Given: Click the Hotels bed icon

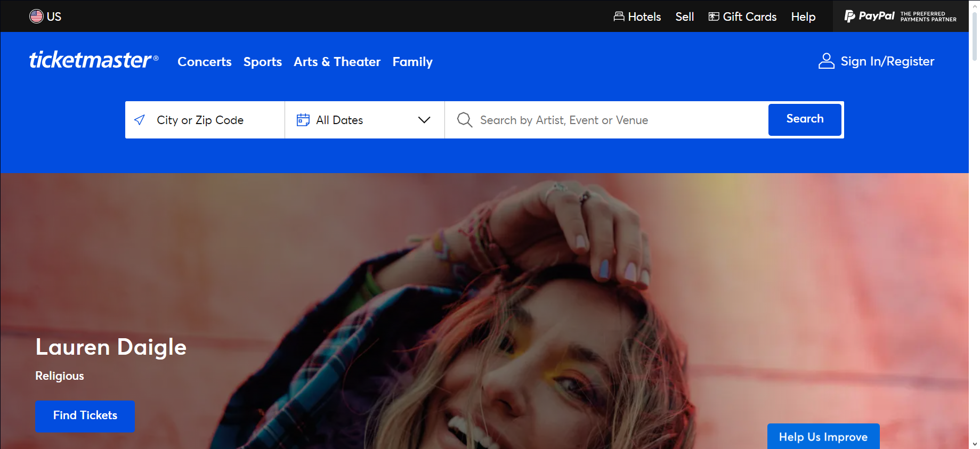Looking at the screenshot, I should point(619,17).
